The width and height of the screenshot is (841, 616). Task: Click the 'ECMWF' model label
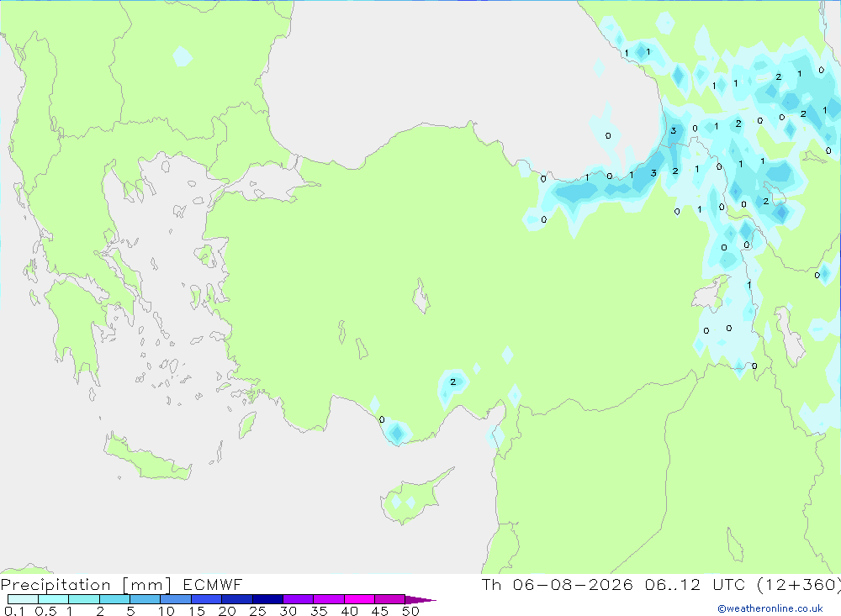tap(213, 585)
